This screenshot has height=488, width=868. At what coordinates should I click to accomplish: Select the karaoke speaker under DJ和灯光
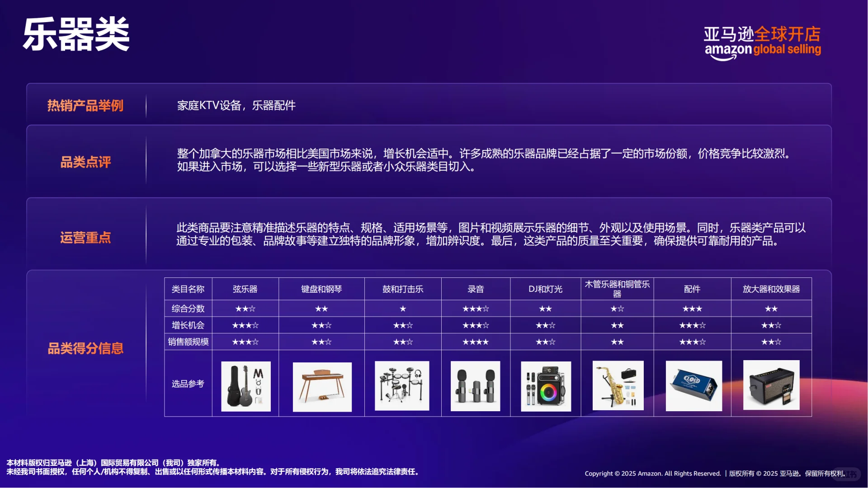point(545,386)
